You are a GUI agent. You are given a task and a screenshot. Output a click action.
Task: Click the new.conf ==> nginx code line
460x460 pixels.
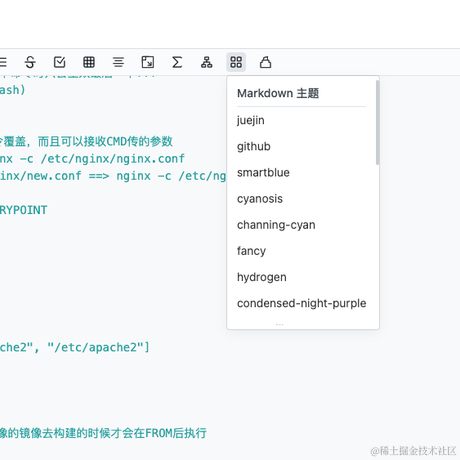coord(113,176)
